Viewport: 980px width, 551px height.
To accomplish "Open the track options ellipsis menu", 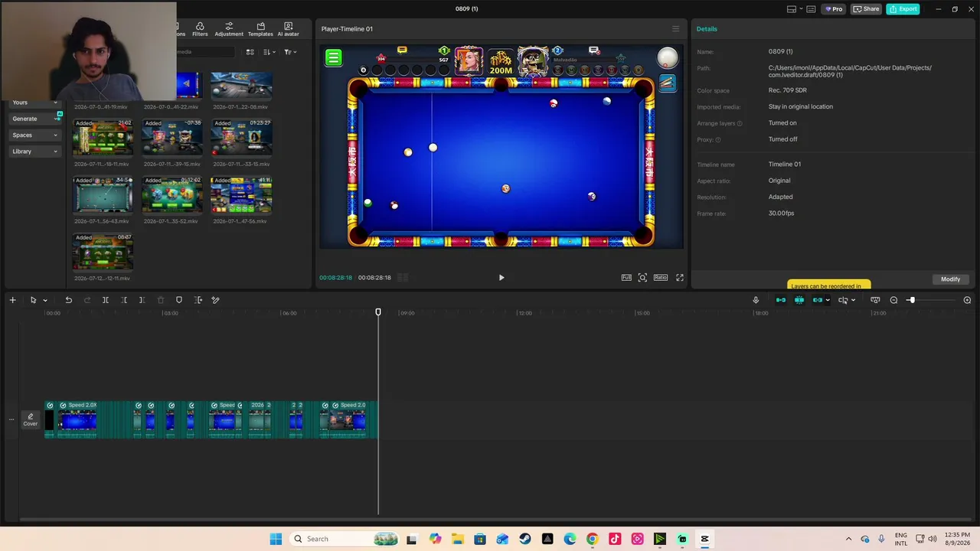I will [11, 419].
